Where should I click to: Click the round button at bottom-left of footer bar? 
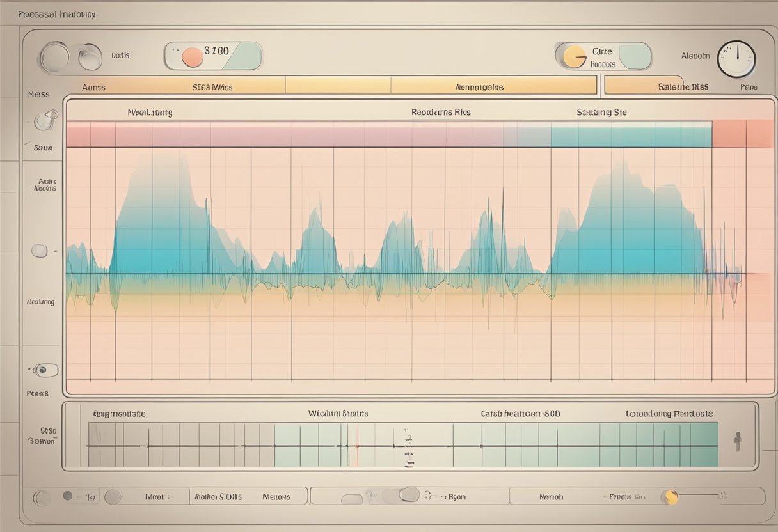pyautogui.click(x=42, y=497)
